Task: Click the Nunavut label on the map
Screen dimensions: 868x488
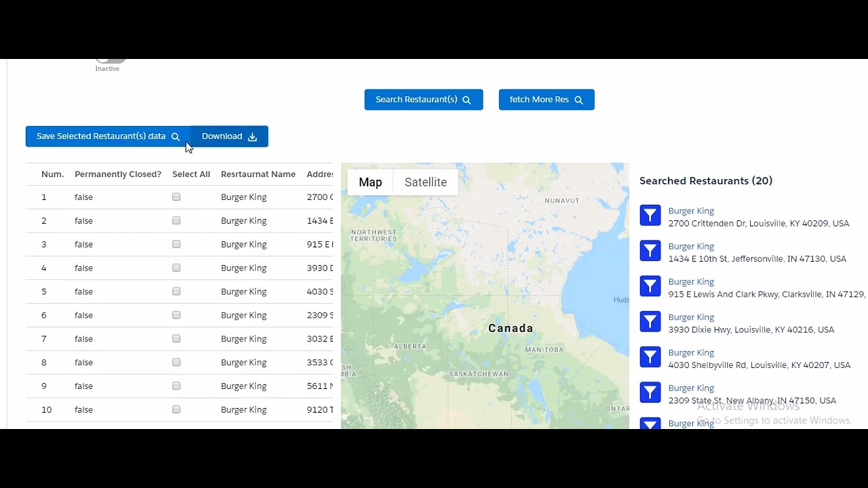Action: point(562,201)
